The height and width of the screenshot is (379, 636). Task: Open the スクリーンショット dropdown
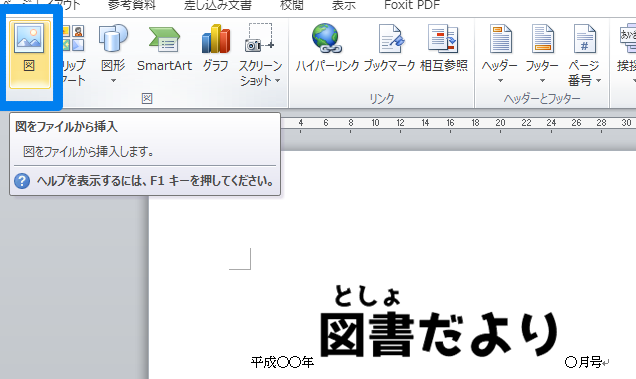[x=260, y=55]
